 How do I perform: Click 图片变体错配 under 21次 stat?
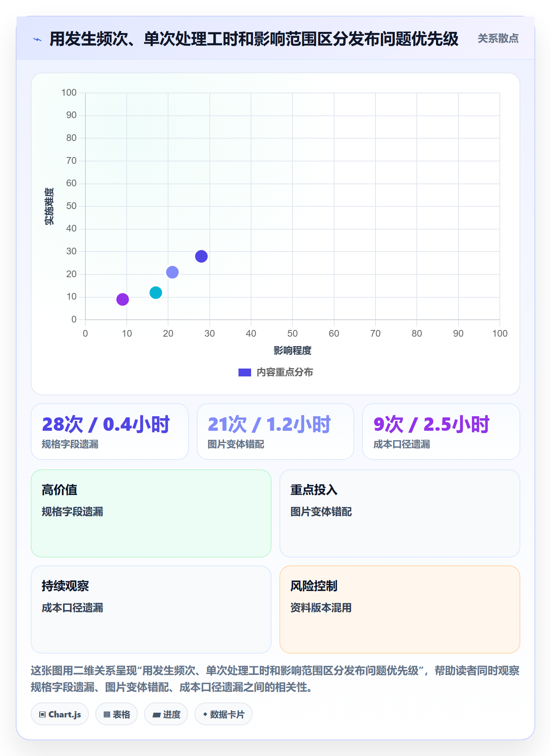point(236,444)
